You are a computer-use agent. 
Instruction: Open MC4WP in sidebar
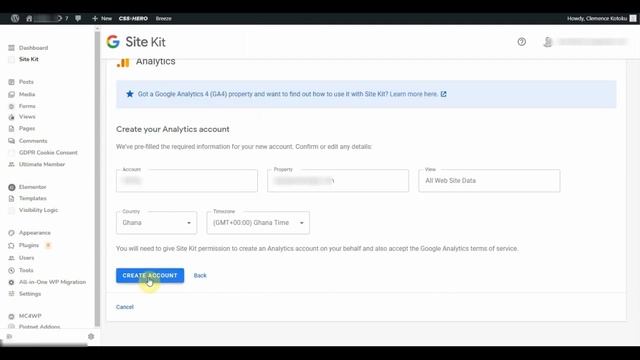pyautogui.click(x=30, y=316)
